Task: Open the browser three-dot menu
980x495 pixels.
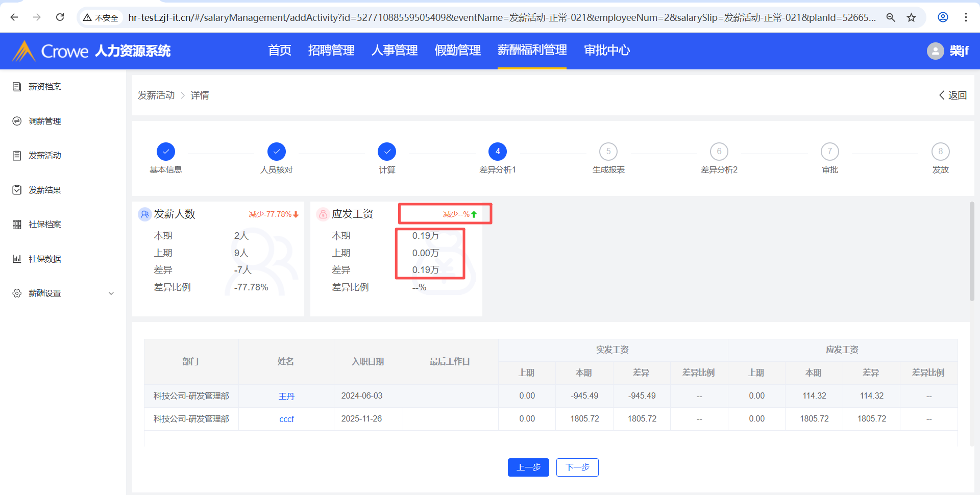Action: click(966, 17)
